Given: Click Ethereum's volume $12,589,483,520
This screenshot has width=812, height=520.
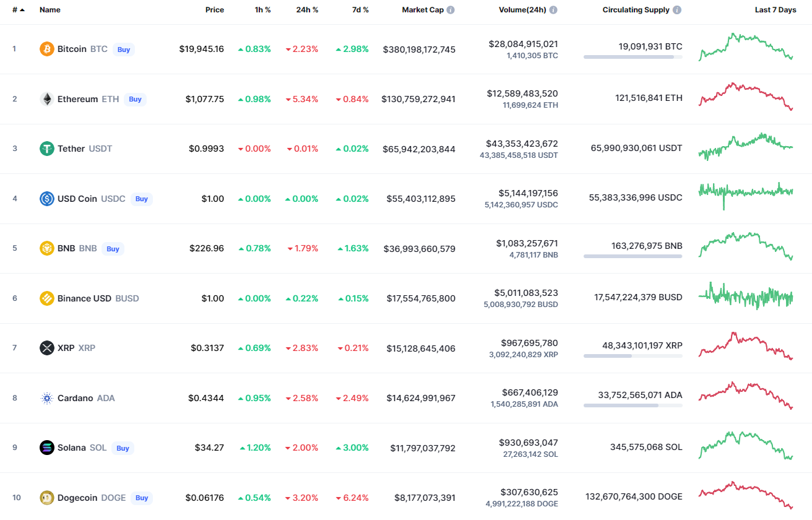Looking at the screenshot, I should pyautogui.click(x=522, y=93).
